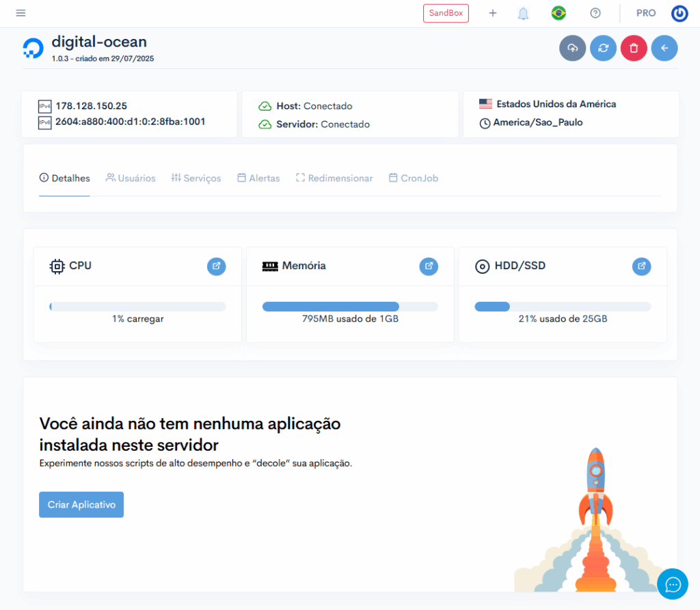Image resolution: width=700 pixels, height=610 pixels.
Task: Click the PRO plan label
Action: coord(645,13)
